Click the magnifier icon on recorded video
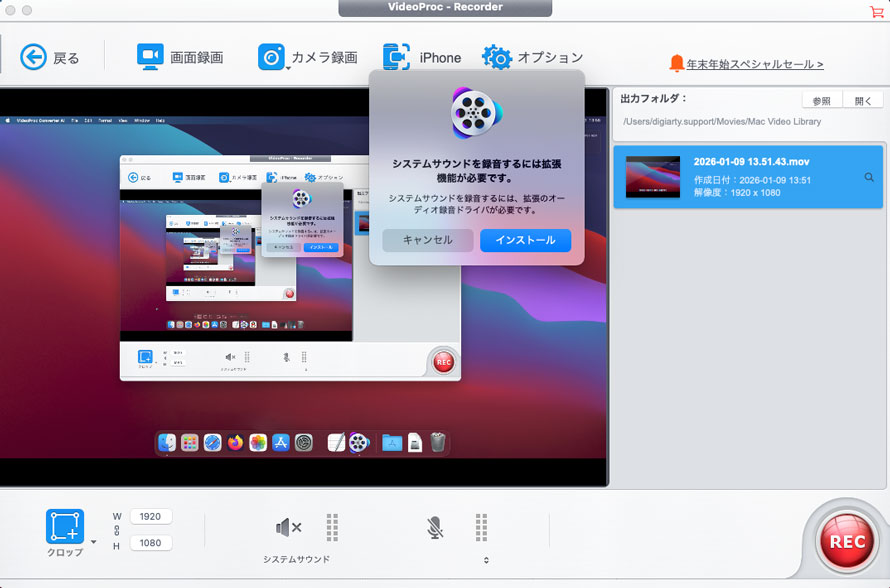Screen dimensions: 890x588 (x=870, y=177)
